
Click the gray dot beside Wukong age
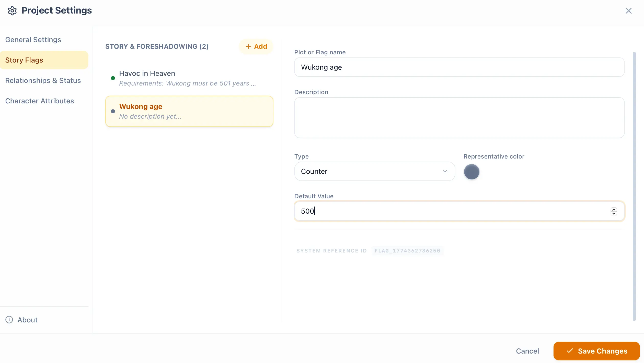coord(113,111)
